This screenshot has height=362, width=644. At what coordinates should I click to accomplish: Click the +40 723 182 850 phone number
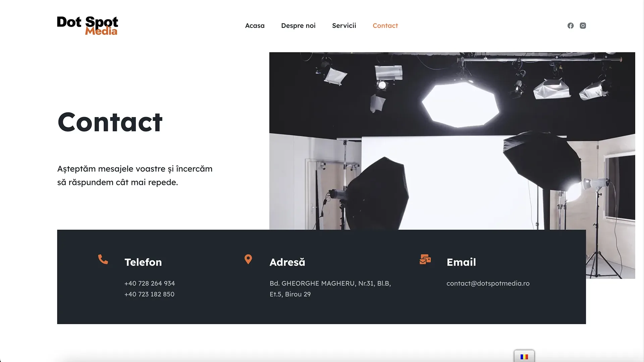149,294
